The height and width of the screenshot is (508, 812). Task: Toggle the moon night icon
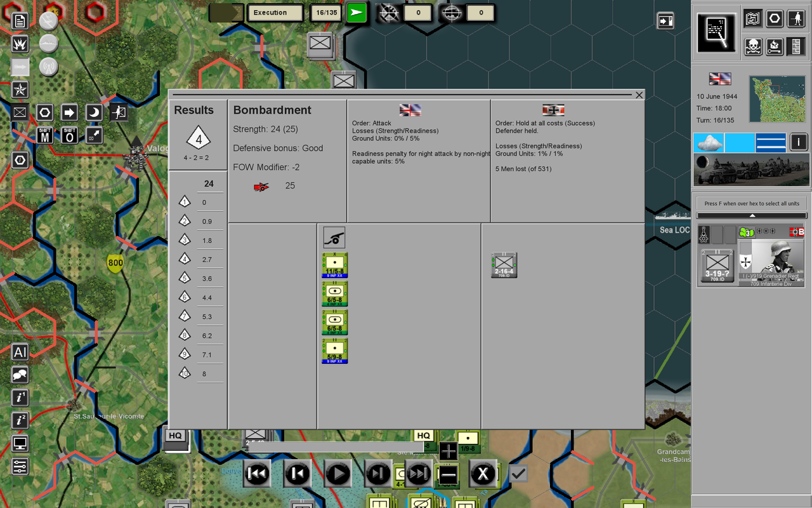(x=94, y=113)
